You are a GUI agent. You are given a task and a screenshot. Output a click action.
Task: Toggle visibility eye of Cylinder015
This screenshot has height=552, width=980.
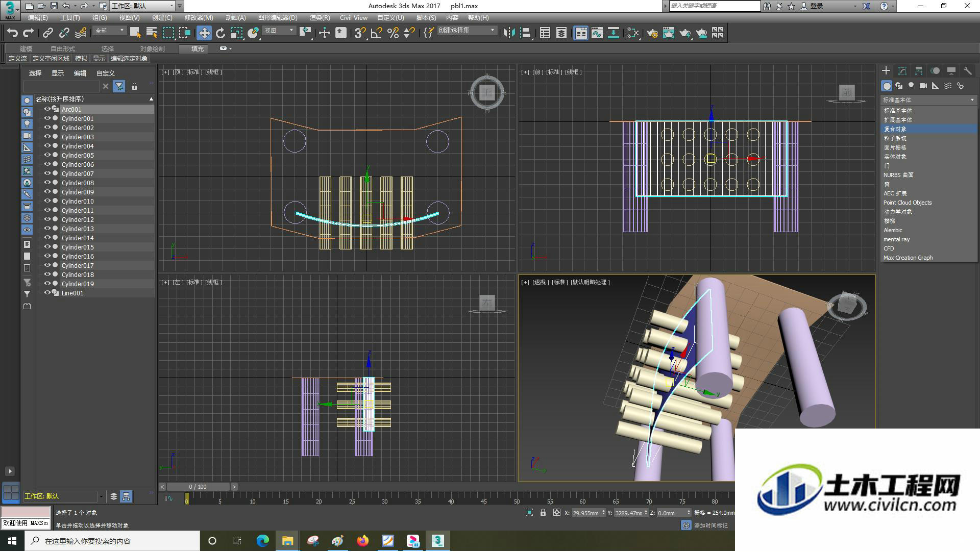click(x=47, y=247)
